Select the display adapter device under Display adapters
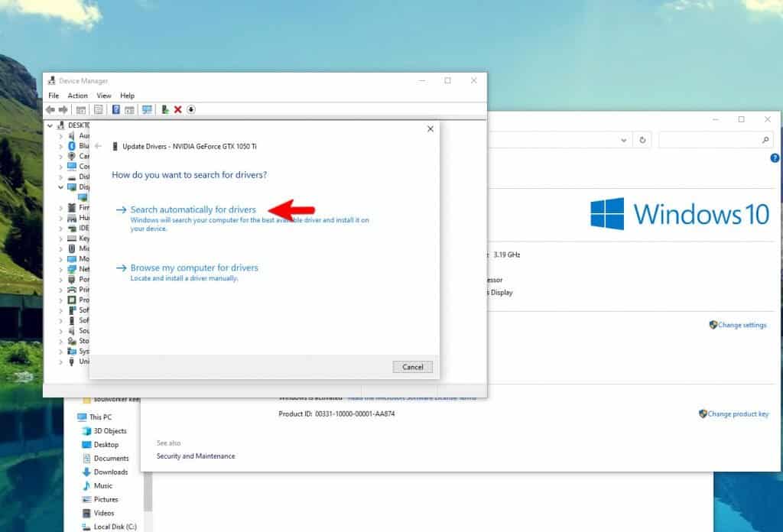The image size is (783, 532). [83, 198]
